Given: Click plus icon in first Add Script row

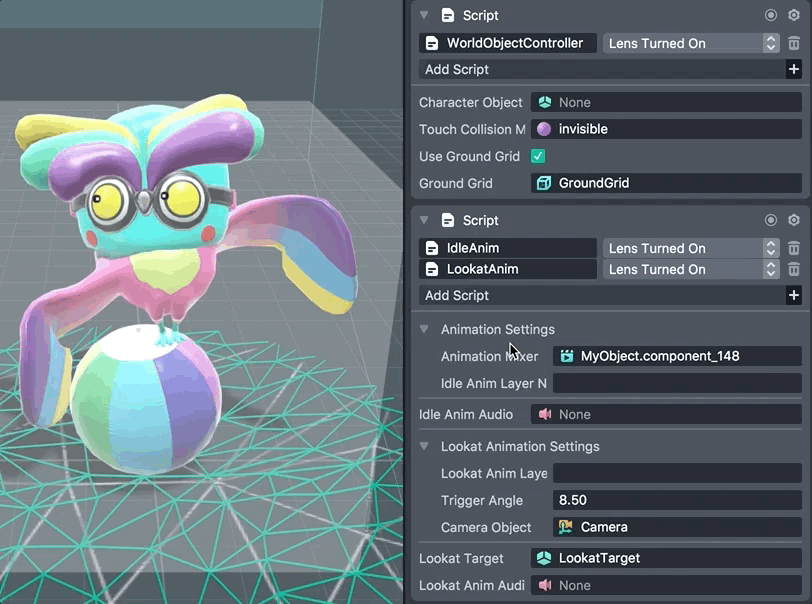Looking at the screenshot, I should (793, 69).
